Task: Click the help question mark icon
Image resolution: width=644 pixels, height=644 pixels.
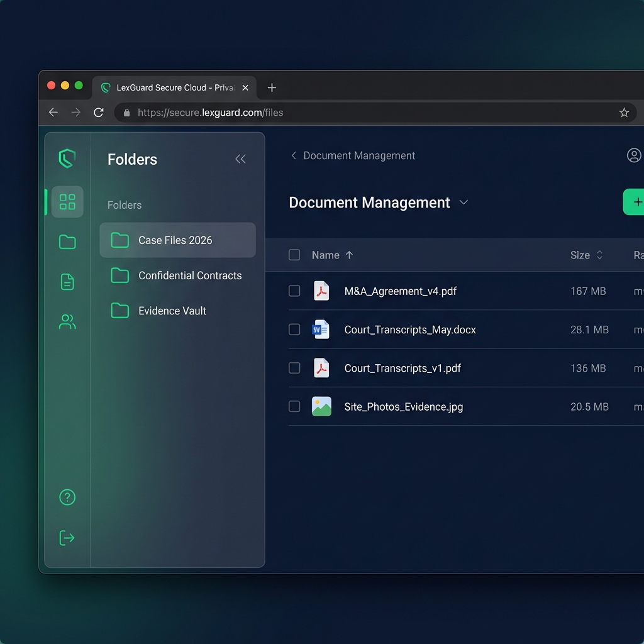Action: 67,497
